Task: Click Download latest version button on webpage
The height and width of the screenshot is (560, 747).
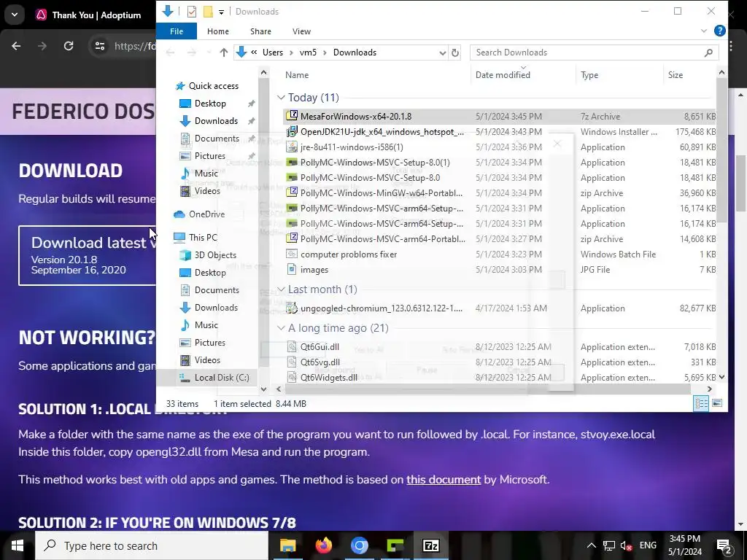Action: (x=88, y=256)
